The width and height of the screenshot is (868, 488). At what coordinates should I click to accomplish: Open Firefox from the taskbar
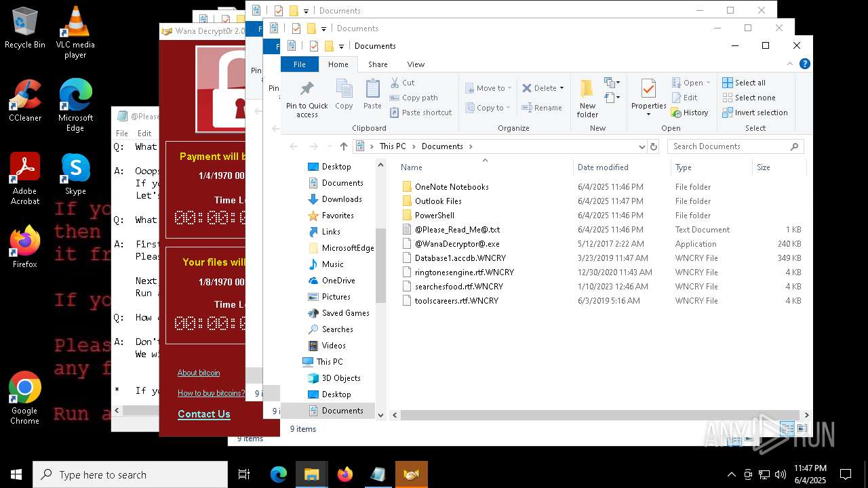pos(345,474)
